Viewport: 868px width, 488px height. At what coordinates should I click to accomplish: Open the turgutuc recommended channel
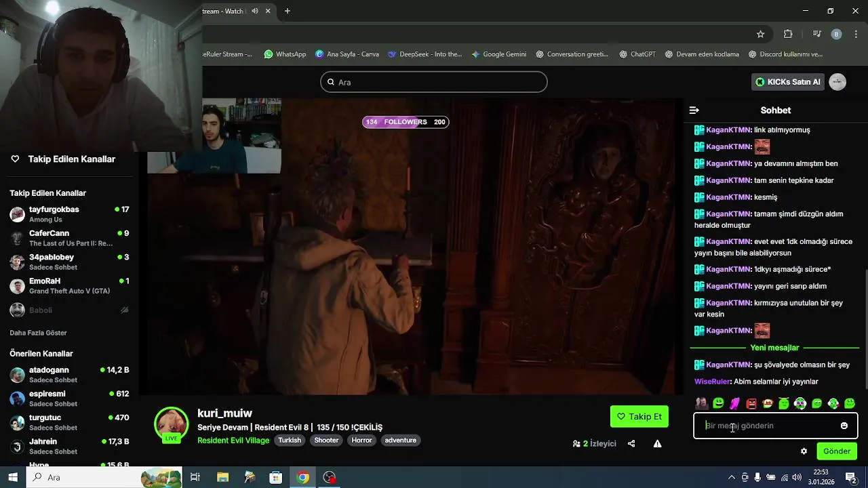click(69, 422)
